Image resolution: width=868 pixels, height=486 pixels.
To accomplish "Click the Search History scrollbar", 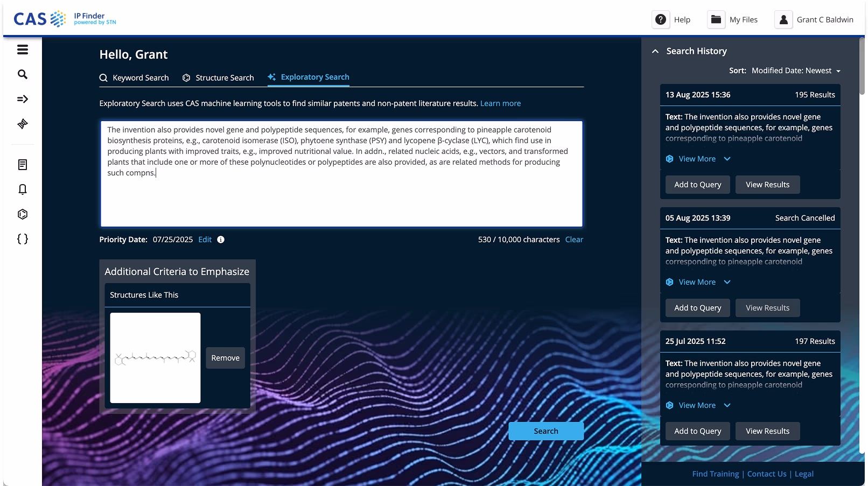I will pos(862,66).
